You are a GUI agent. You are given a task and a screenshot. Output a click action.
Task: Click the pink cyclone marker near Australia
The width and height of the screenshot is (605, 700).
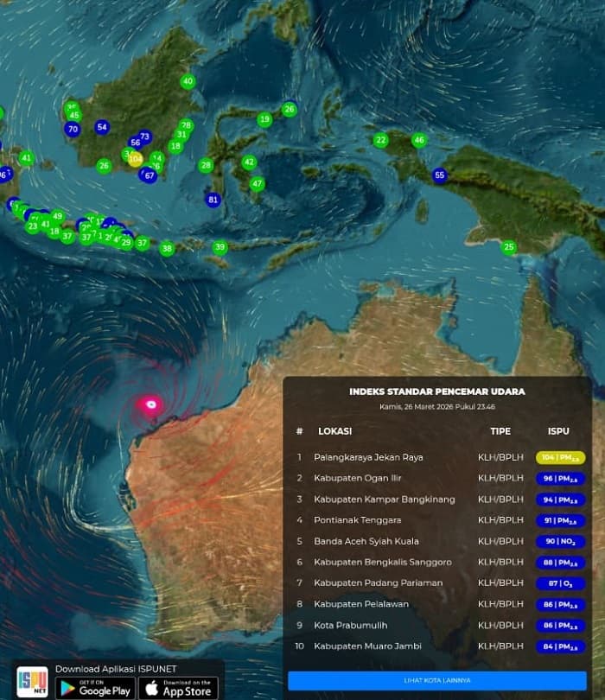[152, 404]
